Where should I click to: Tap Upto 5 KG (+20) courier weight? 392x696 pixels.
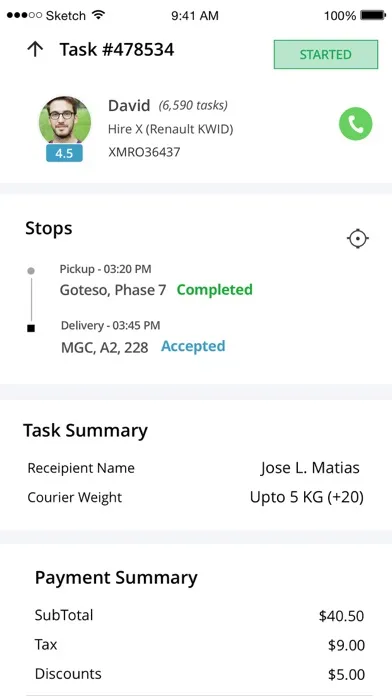click(307, 497)
